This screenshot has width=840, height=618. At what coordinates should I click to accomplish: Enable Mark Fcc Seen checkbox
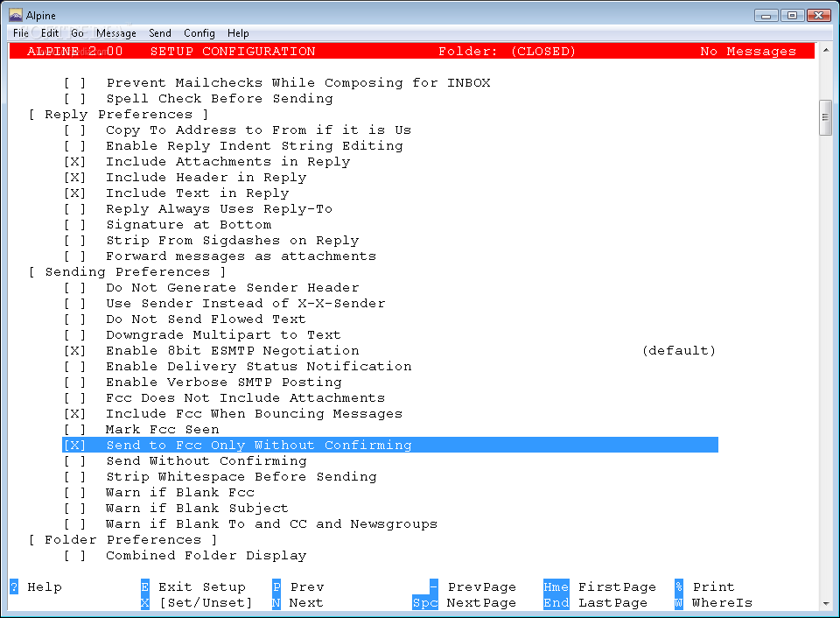(74, 429)
